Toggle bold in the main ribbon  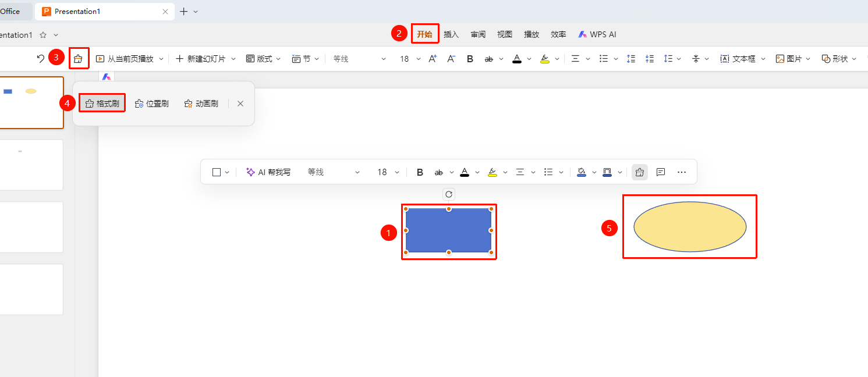click(470, 59)
